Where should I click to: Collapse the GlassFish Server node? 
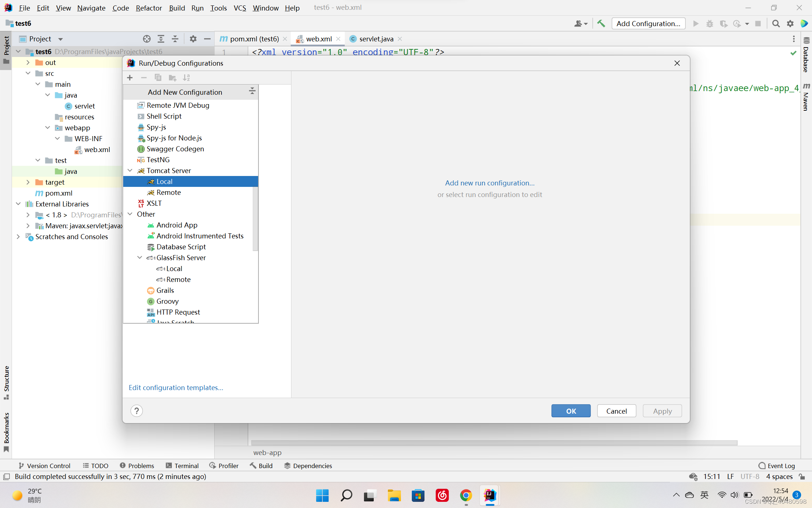tap(140, 258)
